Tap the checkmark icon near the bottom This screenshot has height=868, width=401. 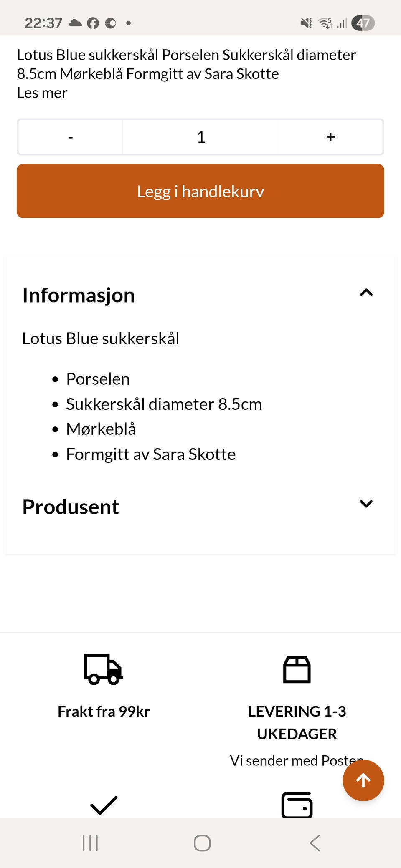(104, 805)
